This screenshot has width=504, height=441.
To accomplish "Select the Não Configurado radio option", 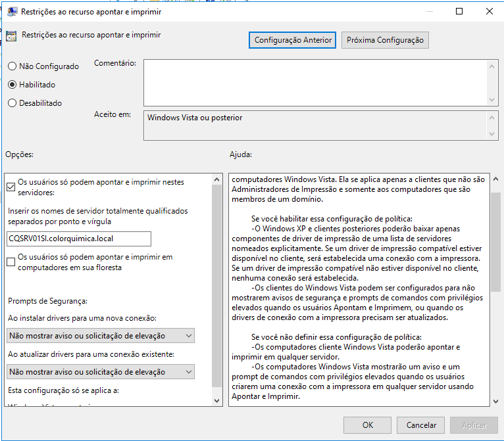I will [12, 66].
